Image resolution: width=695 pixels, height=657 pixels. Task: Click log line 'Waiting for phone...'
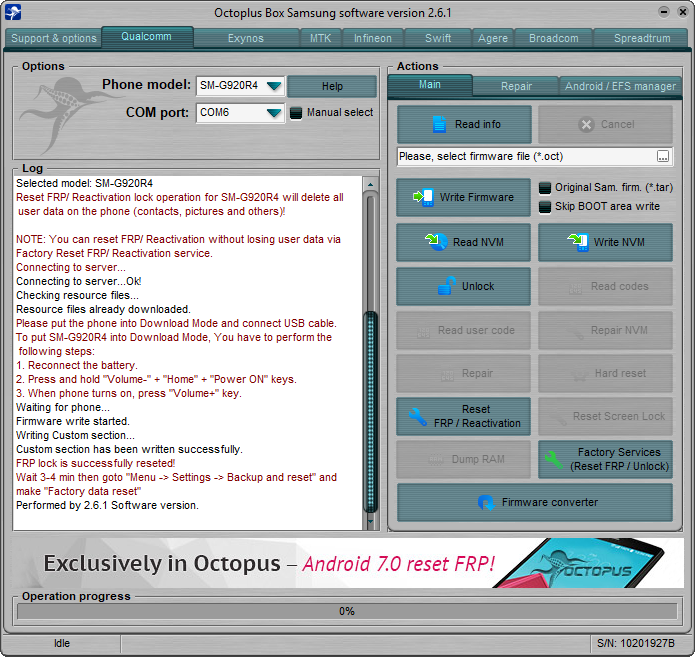pos(62,407)
